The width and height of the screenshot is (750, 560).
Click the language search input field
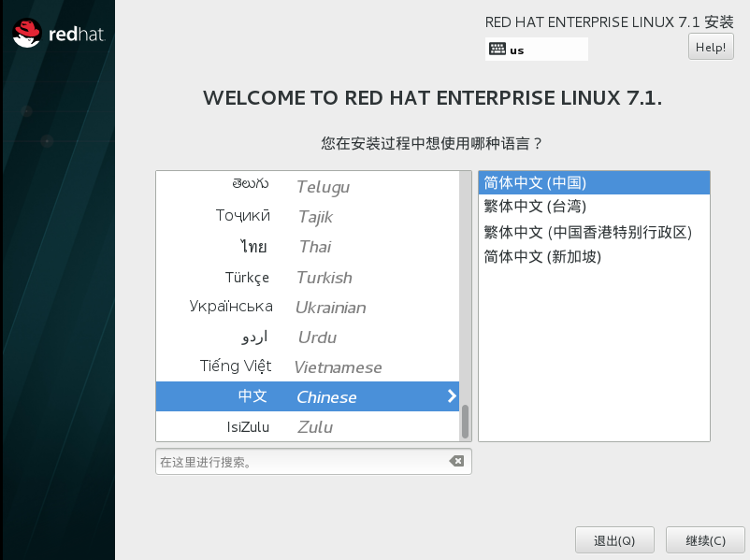coord(299,462)
